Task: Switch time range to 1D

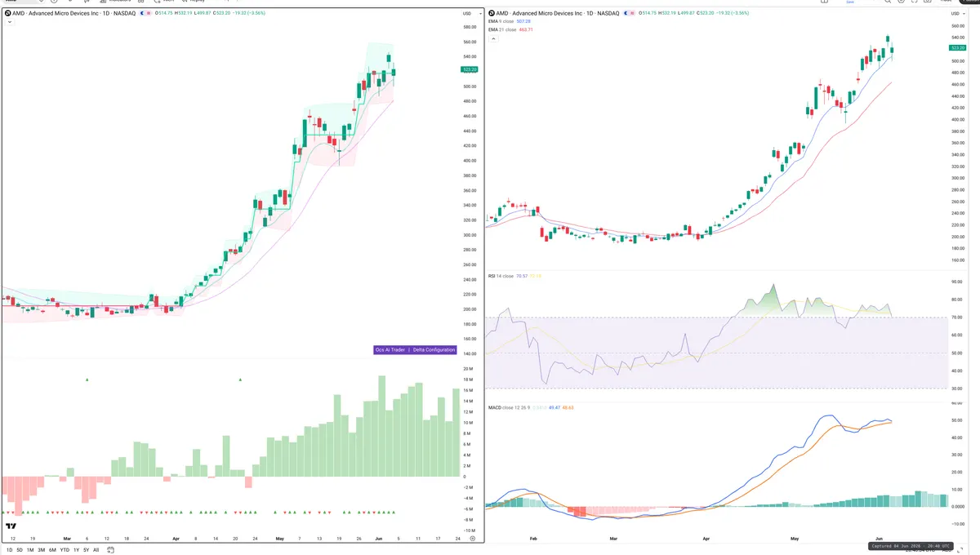Action: (9, 550)
